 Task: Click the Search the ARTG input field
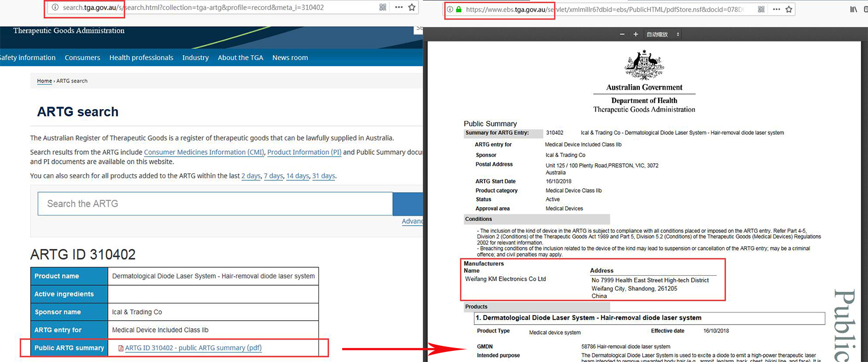[x=215, y=204]
